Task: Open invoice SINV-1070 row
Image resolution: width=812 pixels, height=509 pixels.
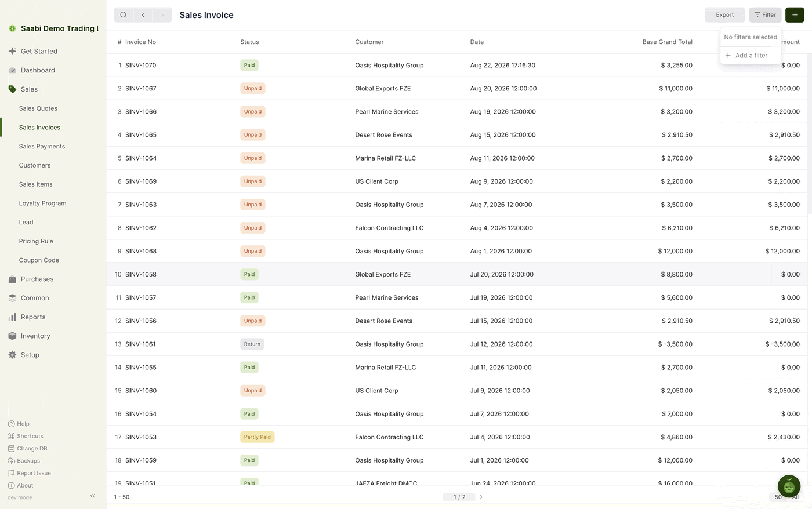Action: click(457, 66)
